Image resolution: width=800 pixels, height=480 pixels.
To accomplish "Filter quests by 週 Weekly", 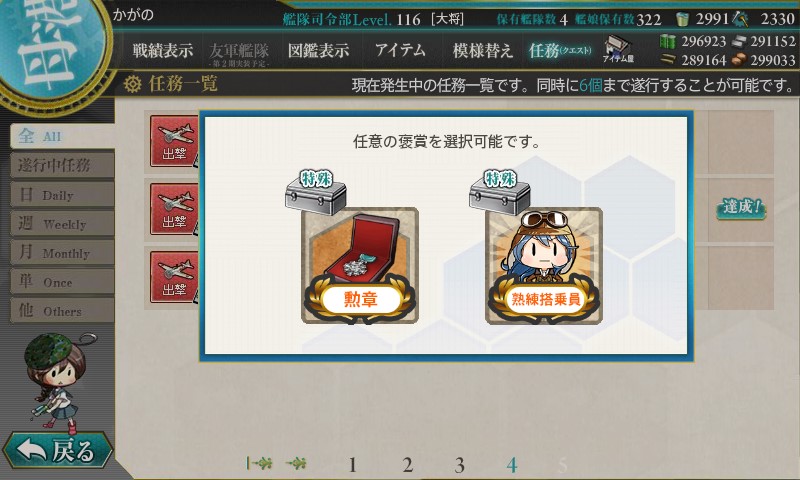I will [x=62, y=223].
